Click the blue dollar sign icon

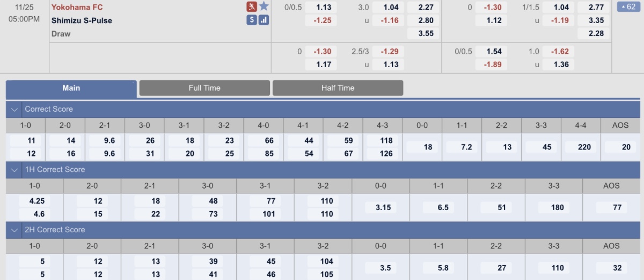(x=252, y=20)
